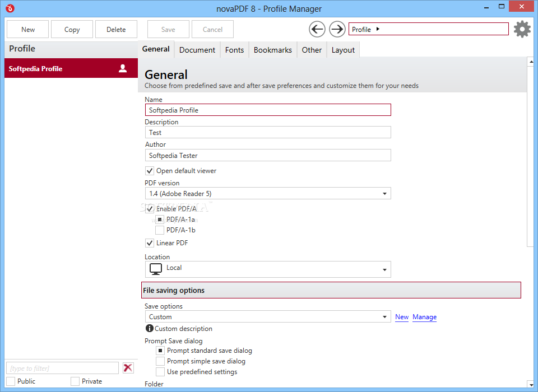Click the Manage link beside Save options

tap(424, 317)
